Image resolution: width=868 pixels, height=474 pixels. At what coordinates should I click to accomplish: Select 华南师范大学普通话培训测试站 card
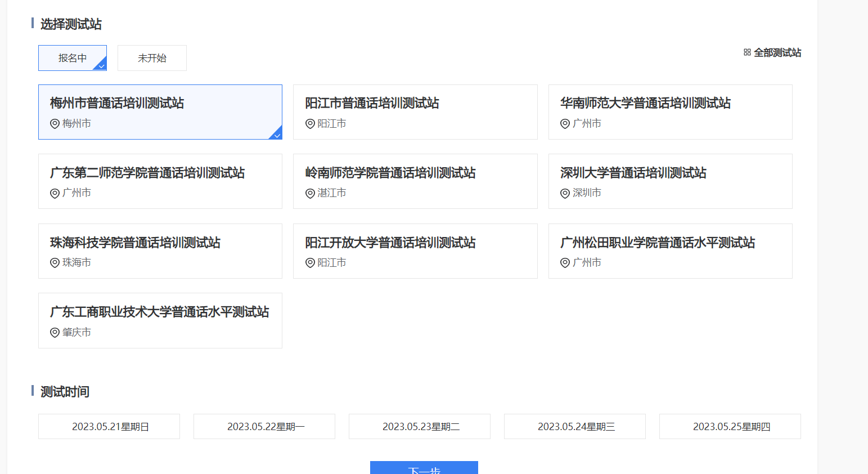click(671, 112)
